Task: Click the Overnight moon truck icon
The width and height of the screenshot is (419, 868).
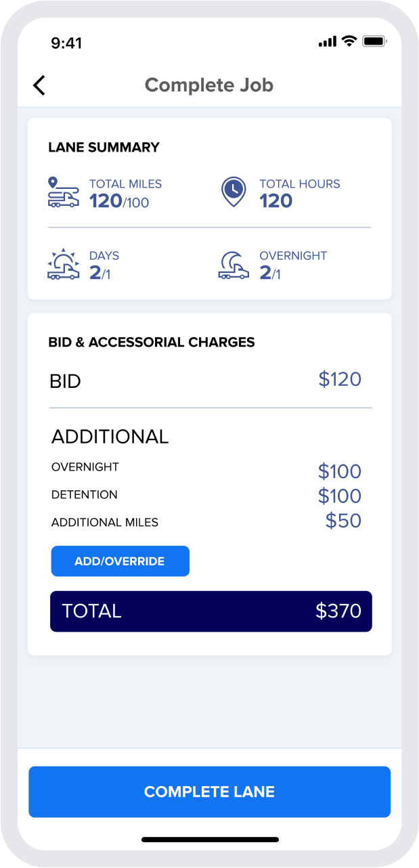Action: click(x=234, y=265)
